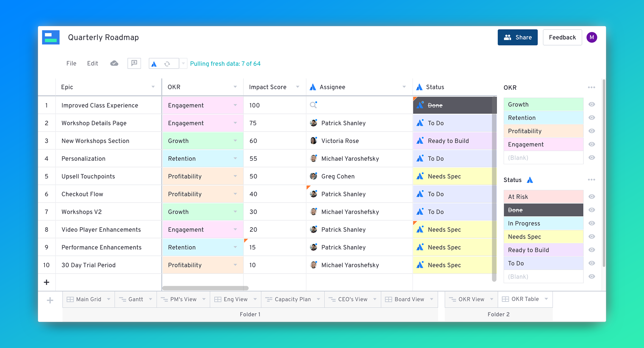Click the app logo icon
644x348 pixels.
(x=51, y=38)
